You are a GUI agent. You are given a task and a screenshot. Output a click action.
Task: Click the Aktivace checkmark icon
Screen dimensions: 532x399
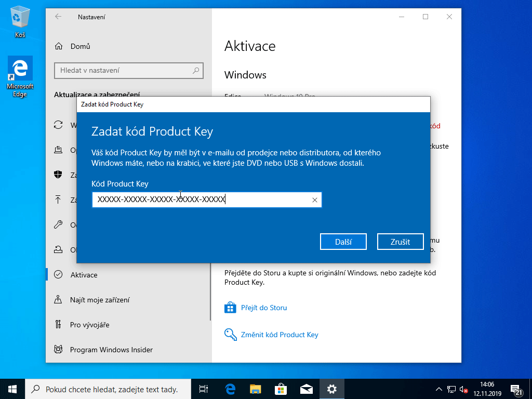pos(58,274)
